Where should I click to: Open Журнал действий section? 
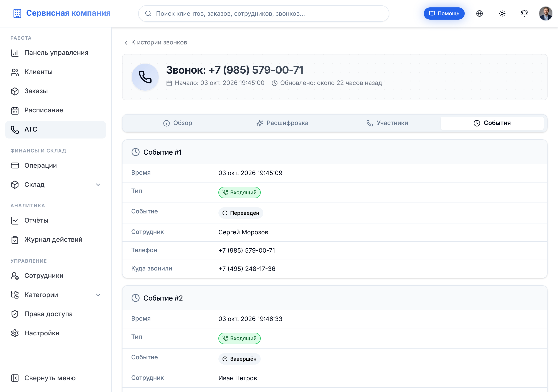56,240
